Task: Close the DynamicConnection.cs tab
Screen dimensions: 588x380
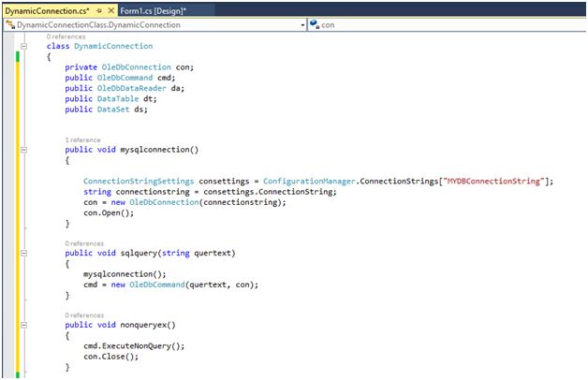Action: [x=111, y=11]
